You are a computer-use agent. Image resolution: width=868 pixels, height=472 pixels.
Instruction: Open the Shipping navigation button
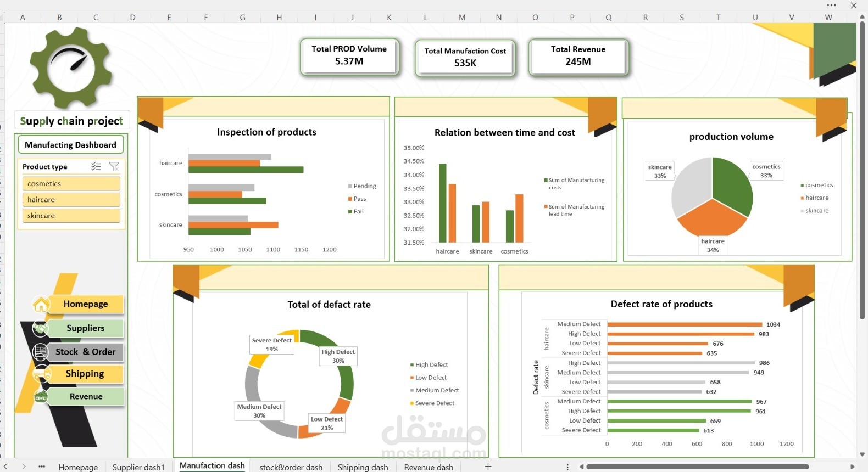point(85,374)
